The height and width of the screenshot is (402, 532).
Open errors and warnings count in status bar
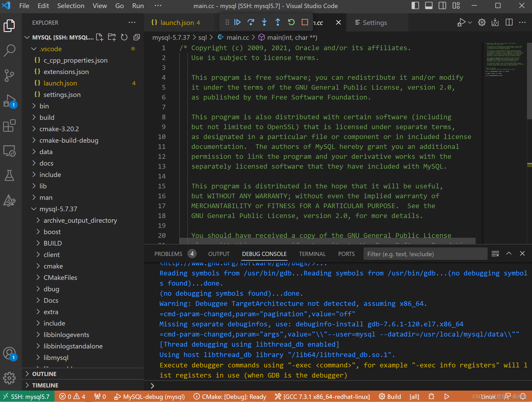[x=72, y=397]
